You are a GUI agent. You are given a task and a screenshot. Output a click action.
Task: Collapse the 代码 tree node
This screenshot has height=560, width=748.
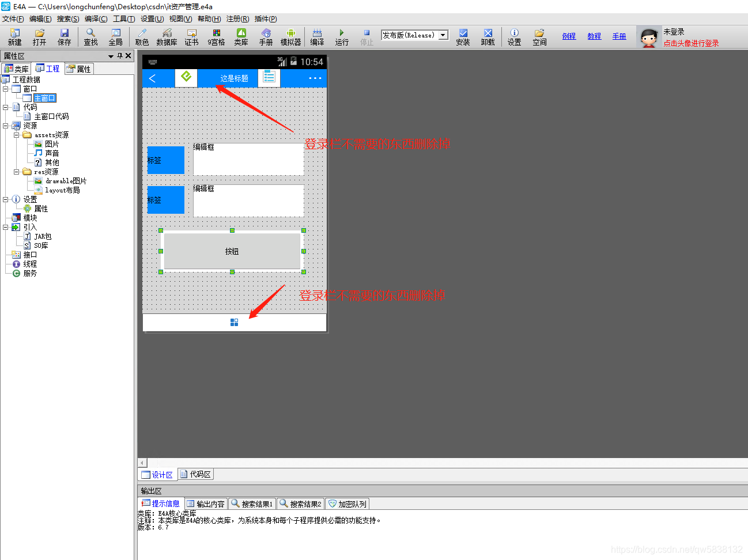click(5, 107)
